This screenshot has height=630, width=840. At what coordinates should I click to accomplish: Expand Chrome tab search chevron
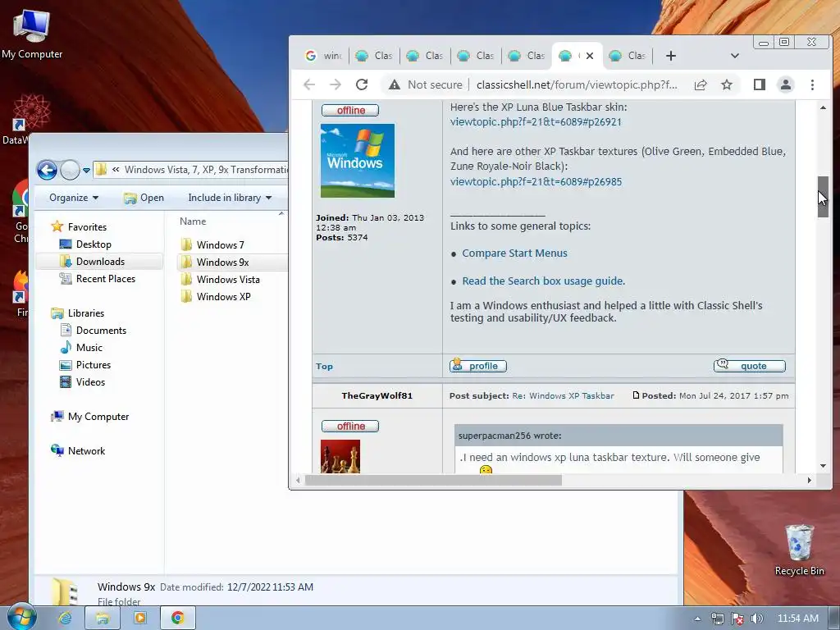735,56
